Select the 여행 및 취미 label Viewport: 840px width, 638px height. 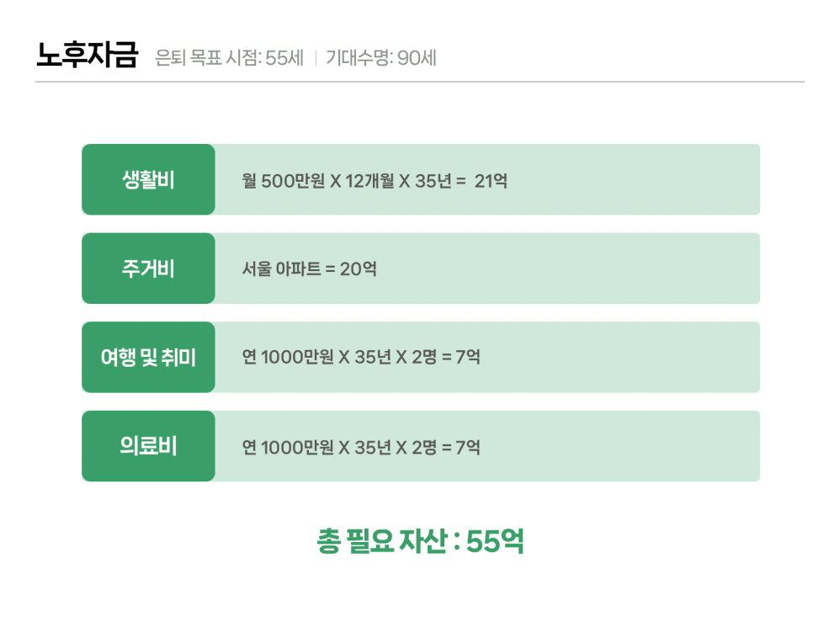(x=148, y=357)
